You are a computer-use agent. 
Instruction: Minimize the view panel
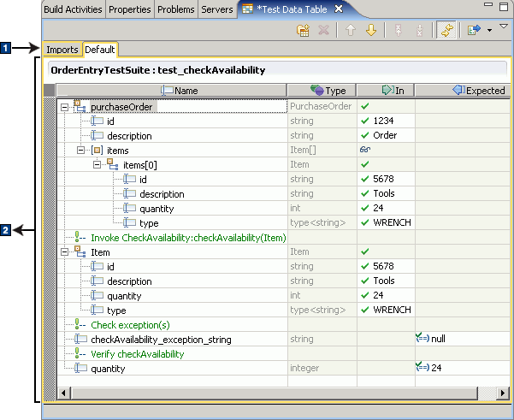point(488,4)
